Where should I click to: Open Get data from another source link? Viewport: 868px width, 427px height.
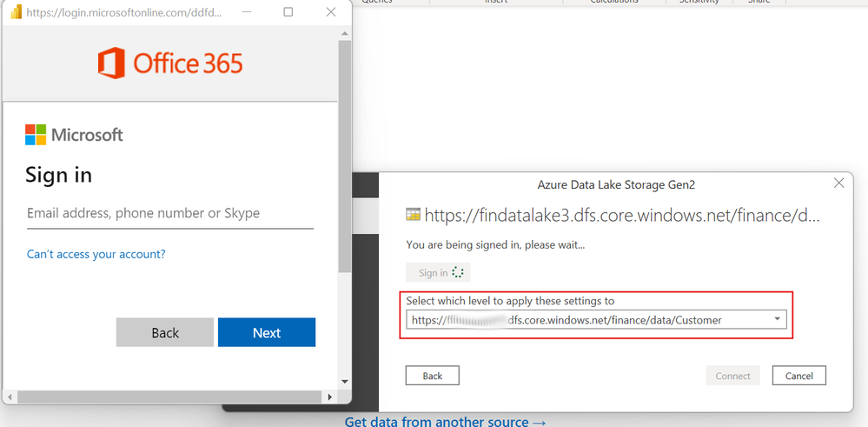(x=446, y=422)
